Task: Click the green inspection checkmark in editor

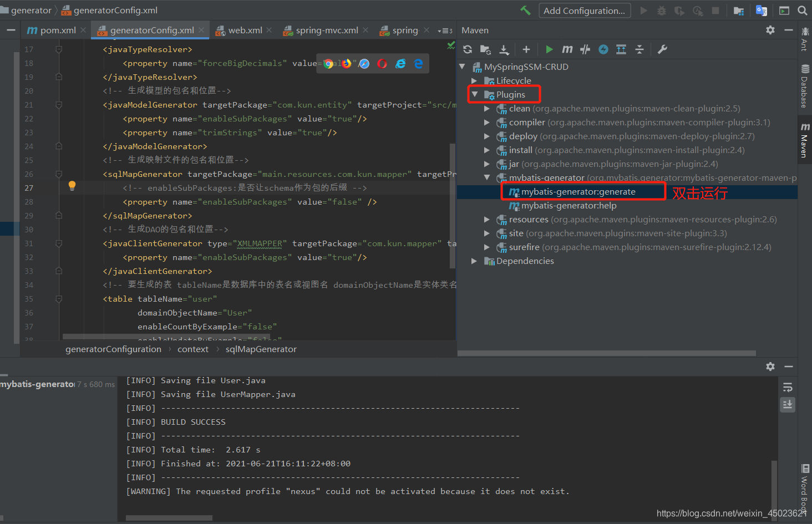Action: [x=451, y=45]
